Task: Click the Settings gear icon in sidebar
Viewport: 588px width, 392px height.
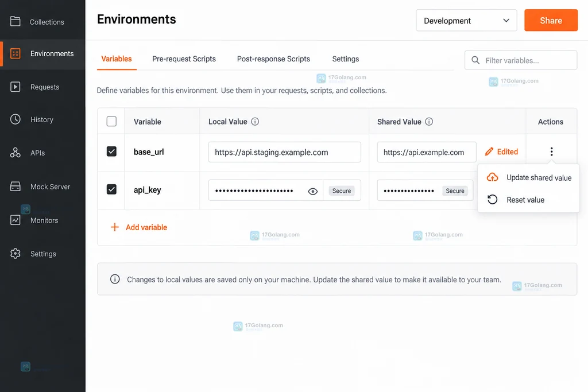Action: [x=16, y=253]
